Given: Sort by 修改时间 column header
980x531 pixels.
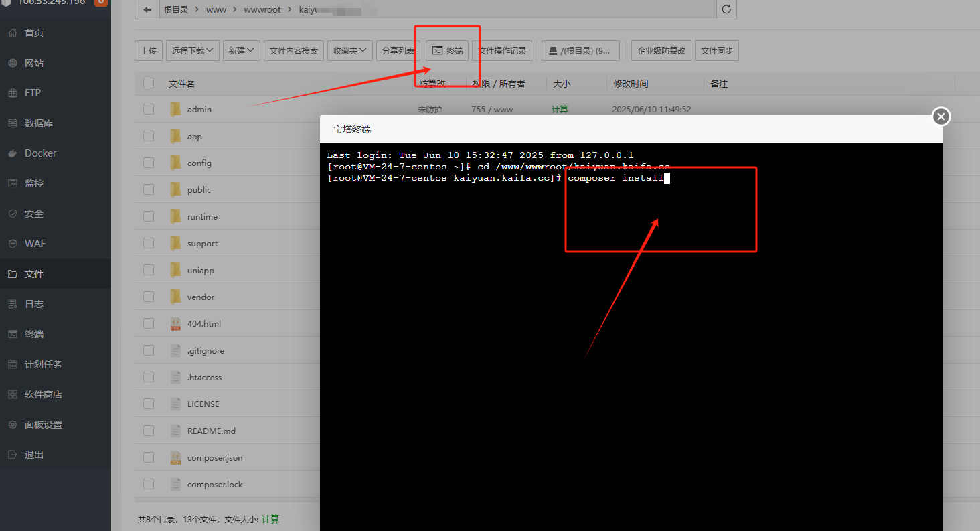Looking at the screenshot, I should [631, 84].
